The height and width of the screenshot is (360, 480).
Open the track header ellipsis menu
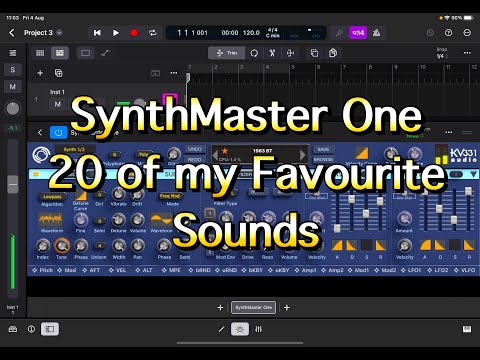tap(174, 73)
